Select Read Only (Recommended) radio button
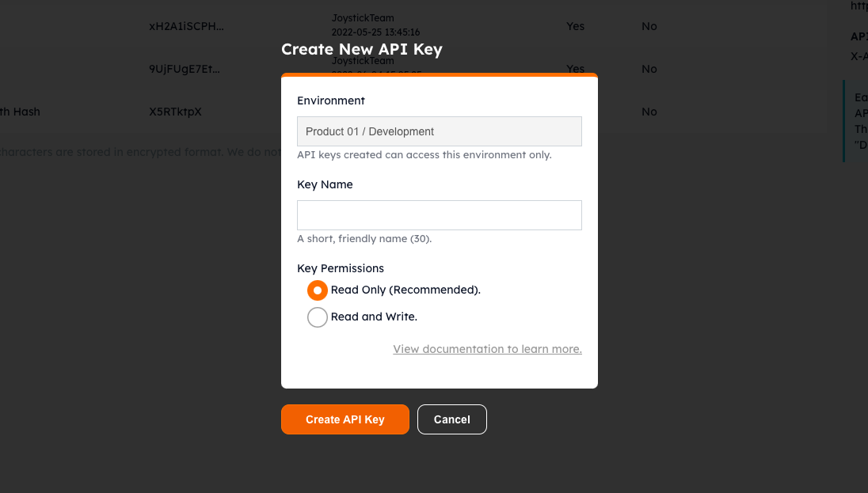868x493 pixels. pos(318,290)
